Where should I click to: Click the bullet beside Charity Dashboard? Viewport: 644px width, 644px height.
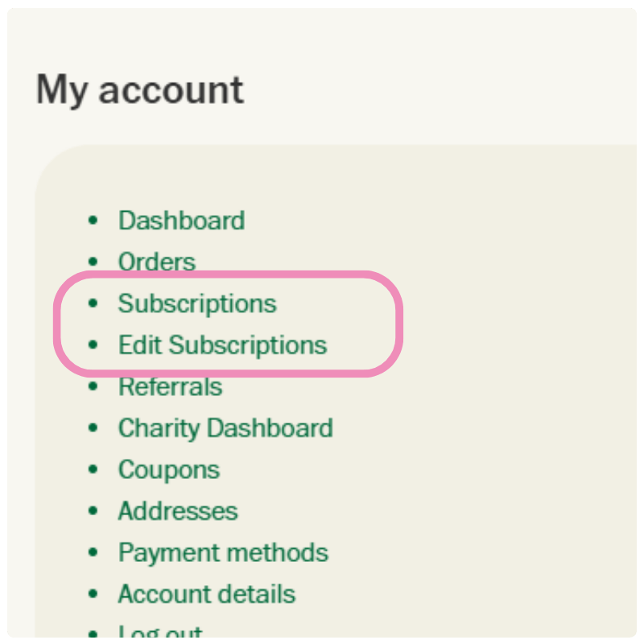tap(93, 428)
